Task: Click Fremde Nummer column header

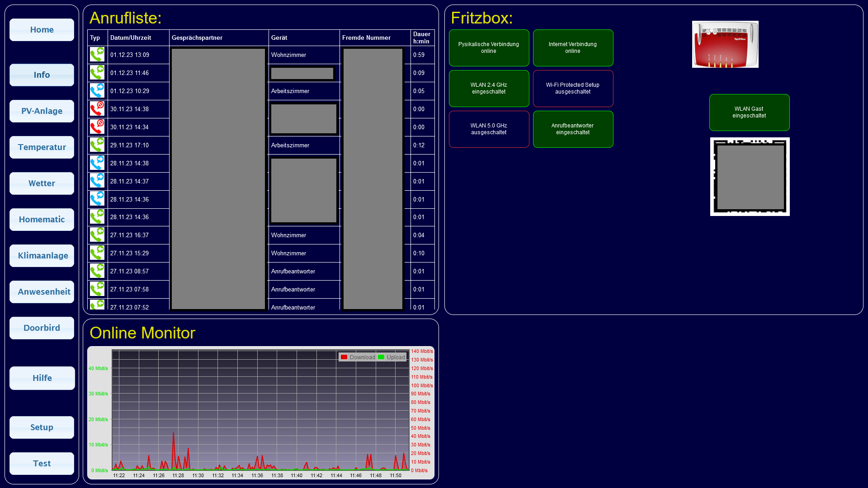Action: click(375, 38)
